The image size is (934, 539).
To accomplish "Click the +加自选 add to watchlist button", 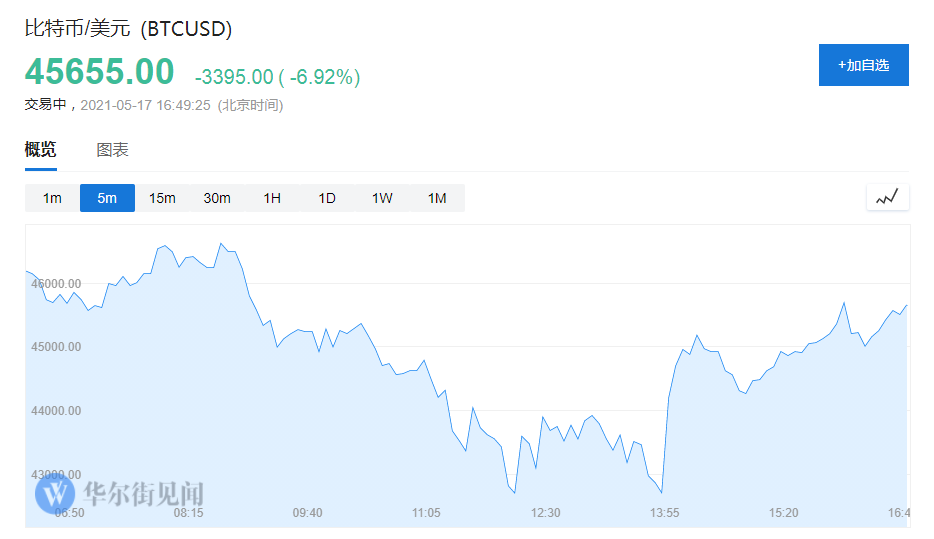I will (863, 65).
